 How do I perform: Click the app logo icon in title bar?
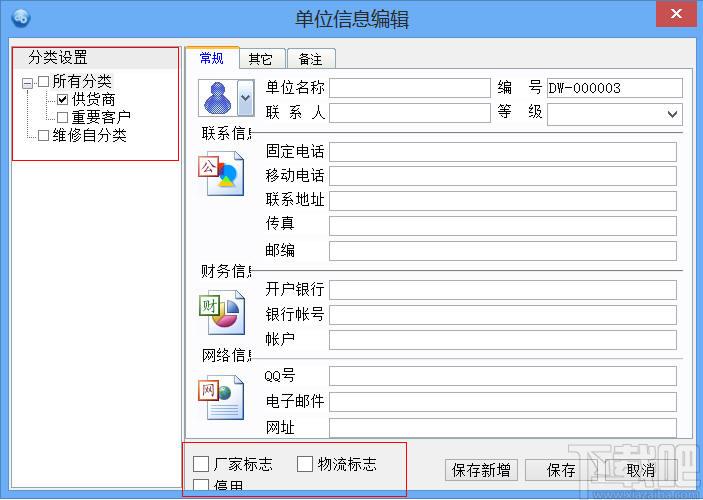(21, 18)
